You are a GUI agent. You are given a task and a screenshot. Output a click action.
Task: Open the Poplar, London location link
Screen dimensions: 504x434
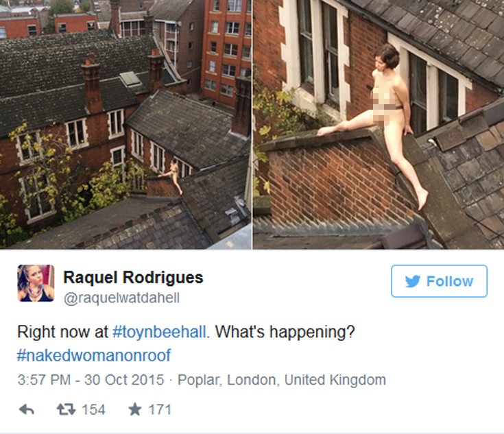coord(226,380)
